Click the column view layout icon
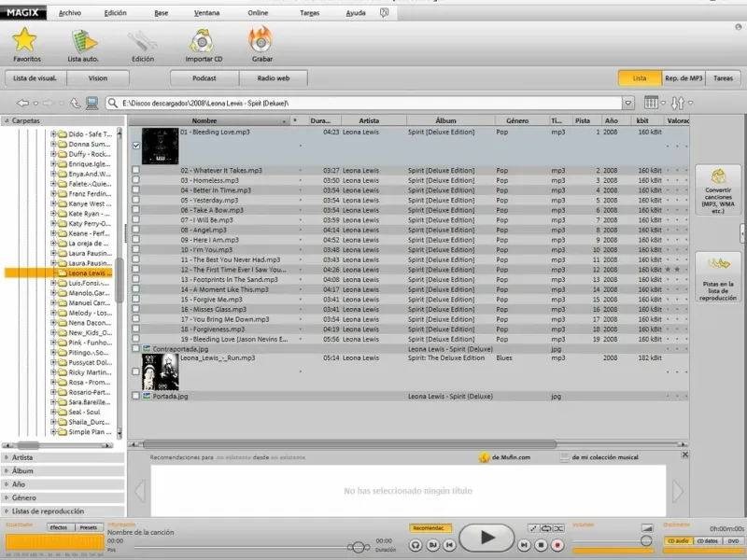Screen dimensions: 747x560 click(x=651, y=103)
